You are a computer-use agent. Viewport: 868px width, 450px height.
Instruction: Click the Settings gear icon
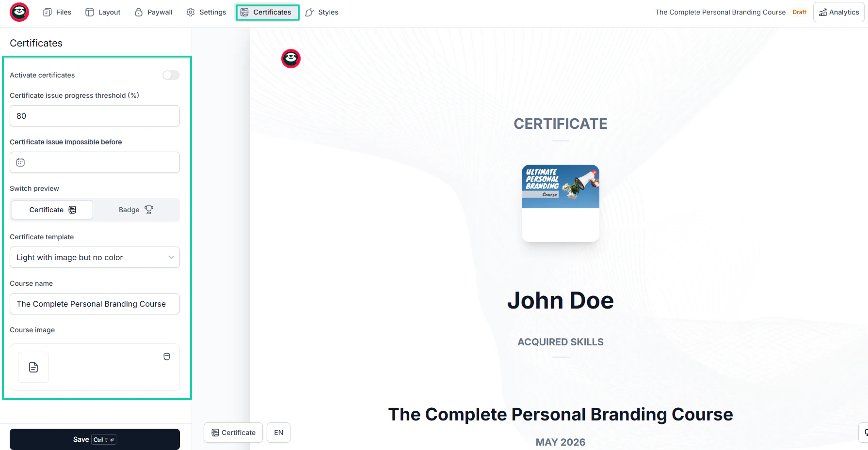pos(191,12)
